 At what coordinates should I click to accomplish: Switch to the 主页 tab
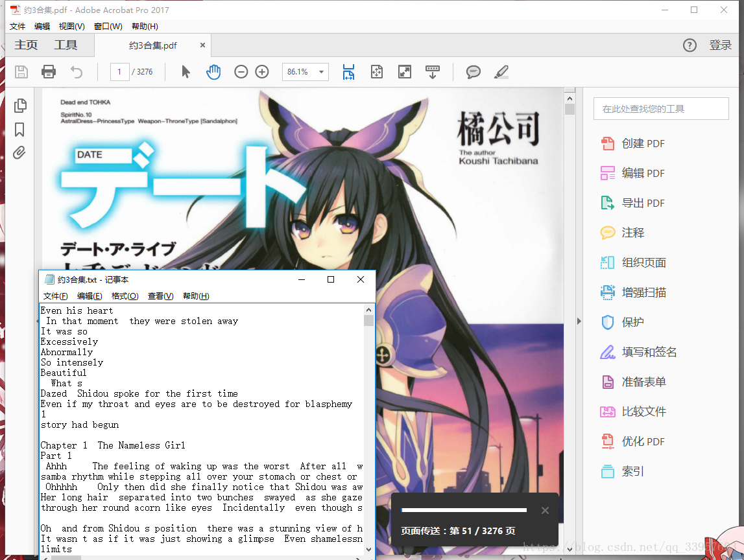(x=26, y=45)
